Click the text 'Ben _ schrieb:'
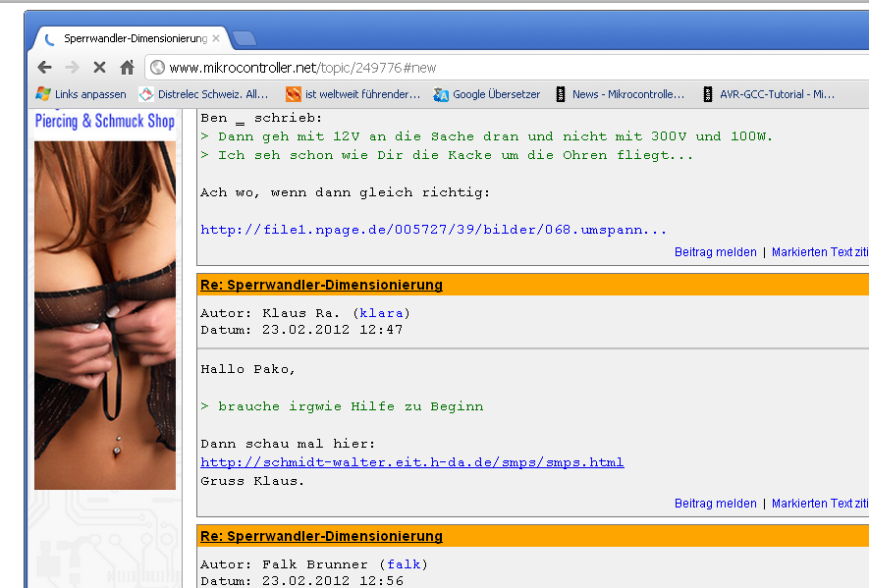Image resolution: width=869 pixels, height=588 pixels. point(261,118)
